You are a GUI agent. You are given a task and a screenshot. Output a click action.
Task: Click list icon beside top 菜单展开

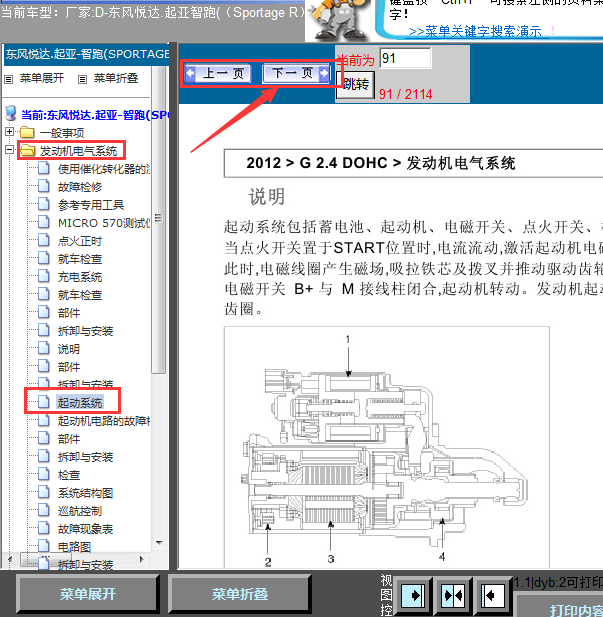[x=8, y=80]
